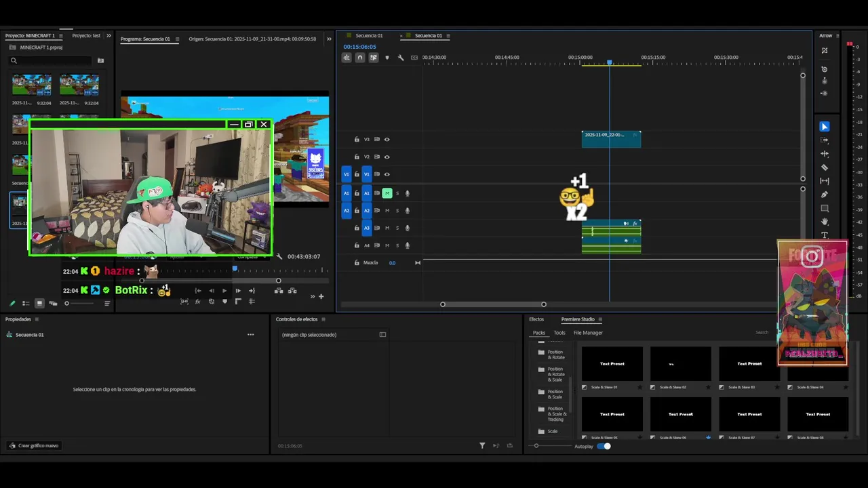Screen dimensions: 868x488
Task: Click the filter funnel in Effect Controls
Action: (482, 445)
